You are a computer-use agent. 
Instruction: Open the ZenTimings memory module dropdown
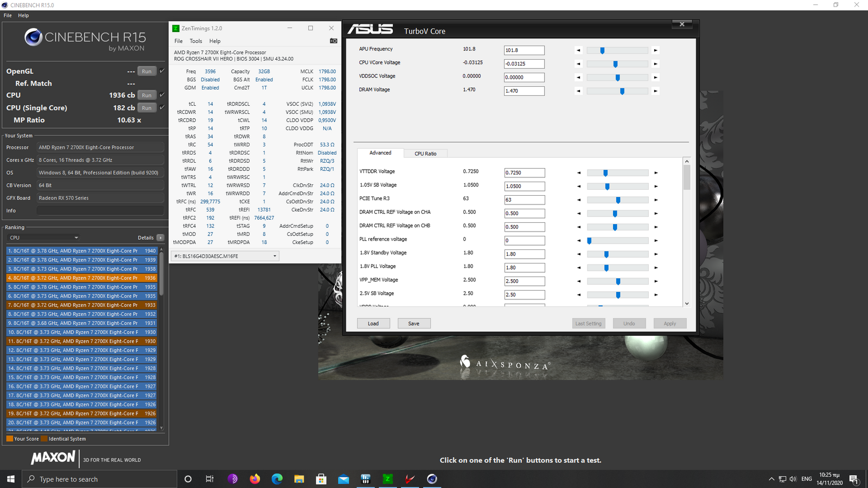pyautogui.click(x=225, y=256)
